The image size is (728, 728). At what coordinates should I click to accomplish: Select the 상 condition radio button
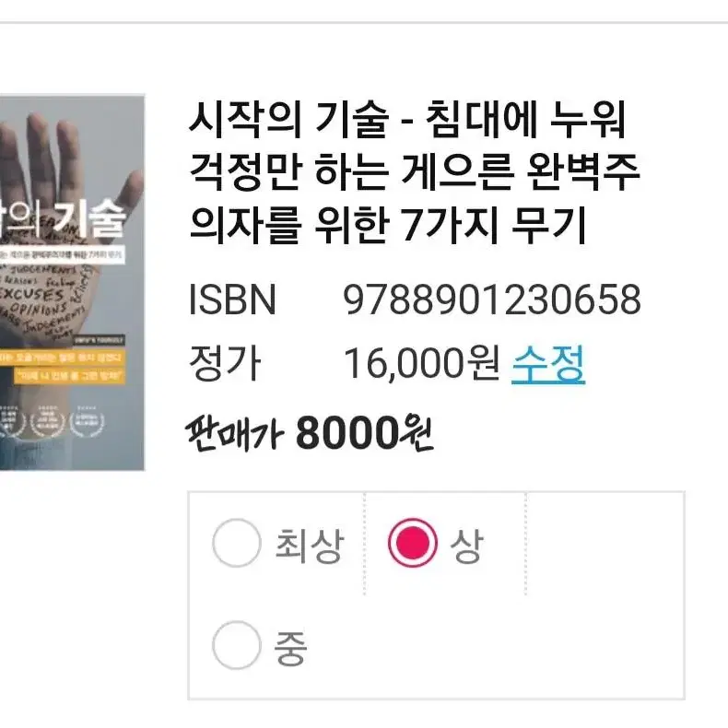tap(412, 543)
